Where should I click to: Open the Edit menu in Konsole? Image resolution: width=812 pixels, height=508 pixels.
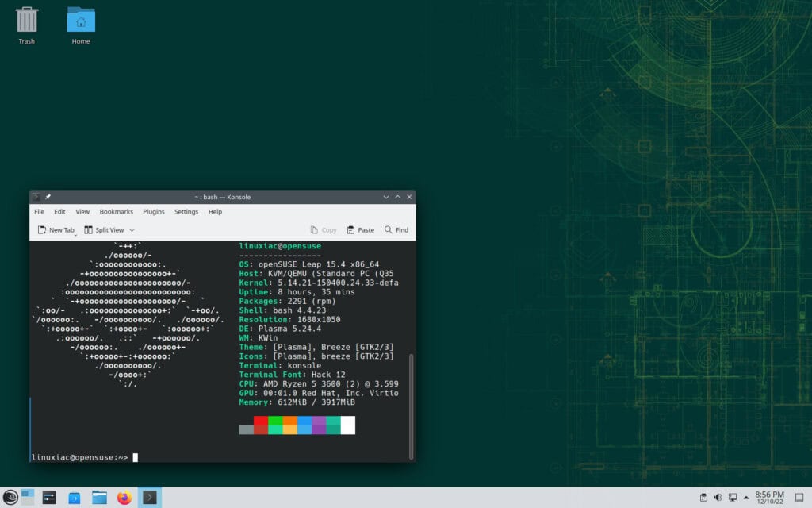59,211
